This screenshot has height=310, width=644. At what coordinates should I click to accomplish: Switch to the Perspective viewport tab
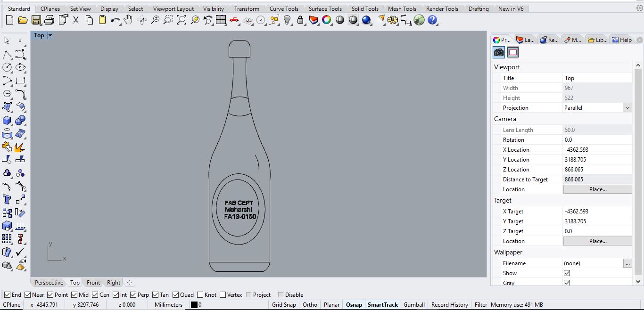click(x=49, y=283)
